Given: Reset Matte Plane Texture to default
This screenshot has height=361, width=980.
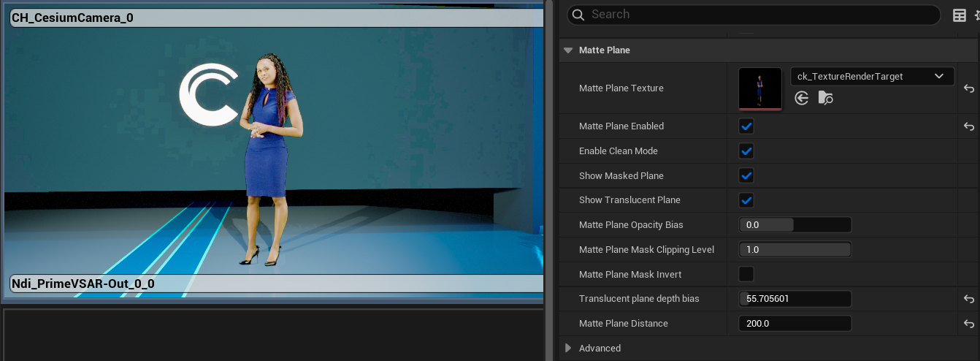Looking at the screenshot, I should [x=969, y=88].
